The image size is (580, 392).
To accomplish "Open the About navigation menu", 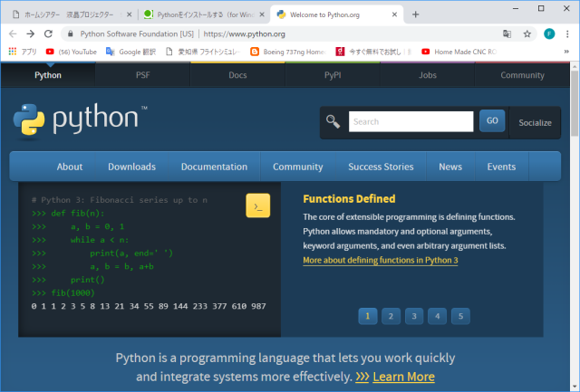I will 70,167.
